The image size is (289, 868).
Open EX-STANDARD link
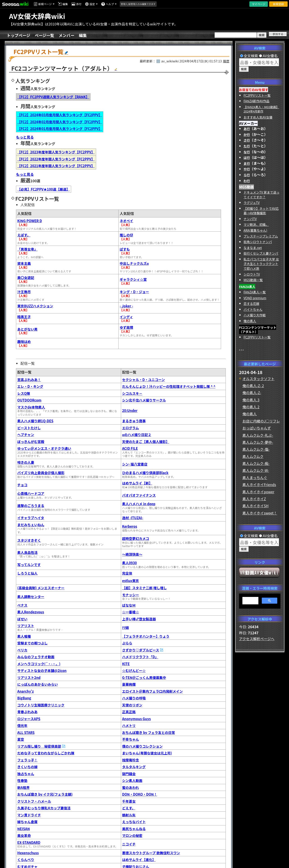click(29, 842)
